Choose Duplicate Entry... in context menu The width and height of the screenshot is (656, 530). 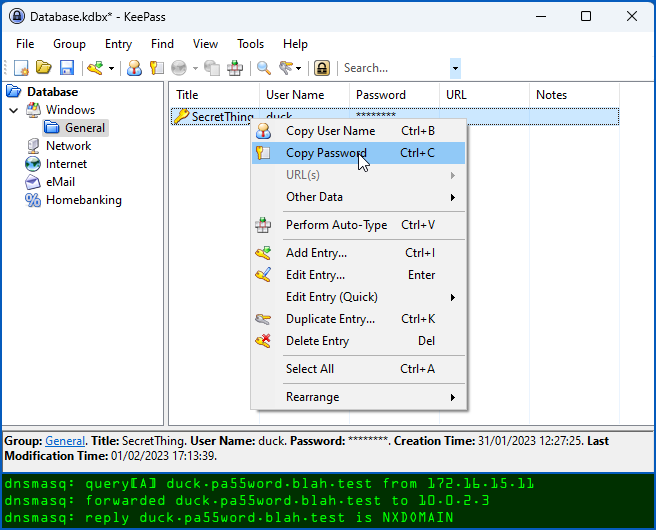359,319
